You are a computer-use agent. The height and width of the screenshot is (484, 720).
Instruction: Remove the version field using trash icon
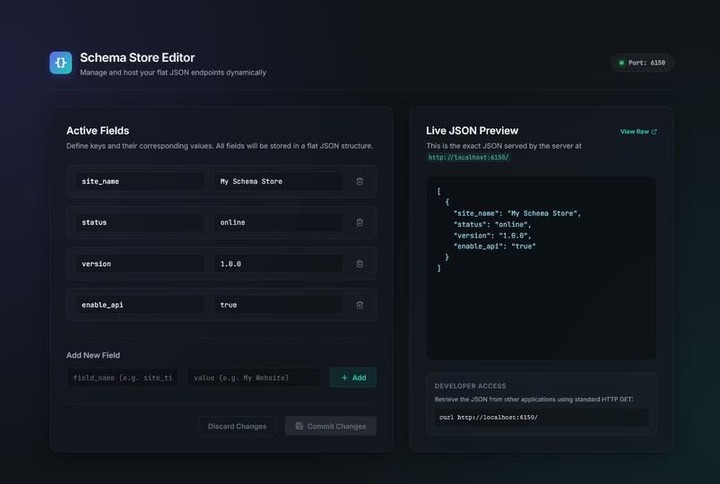(x=360, y=264)
